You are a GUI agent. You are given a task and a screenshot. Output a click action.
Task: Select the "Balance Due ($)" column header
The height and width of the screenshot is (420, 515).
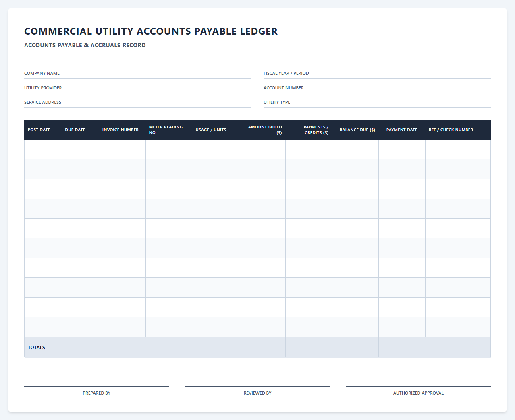[355, 130]
